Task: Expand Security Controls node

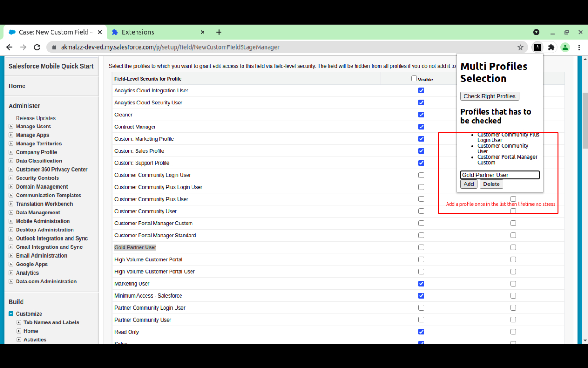Action: pos(11,178)
